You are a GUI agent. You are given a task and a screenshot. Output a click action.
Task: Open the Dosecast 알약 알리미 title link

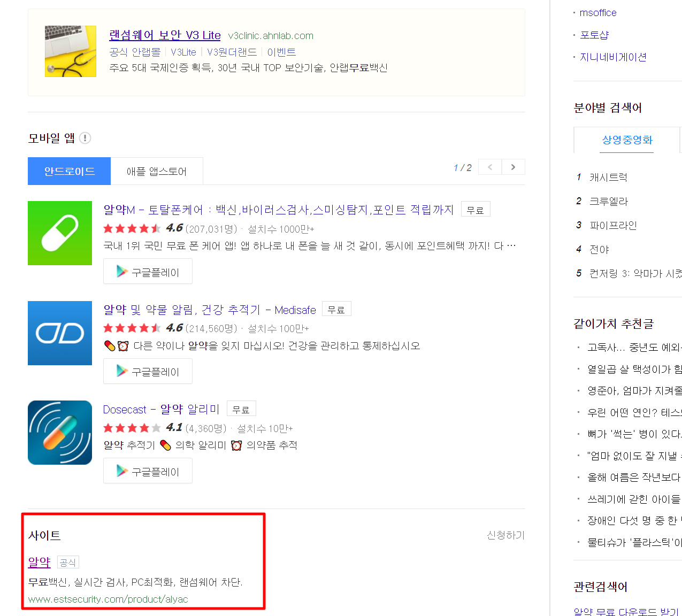click(162, 409)
